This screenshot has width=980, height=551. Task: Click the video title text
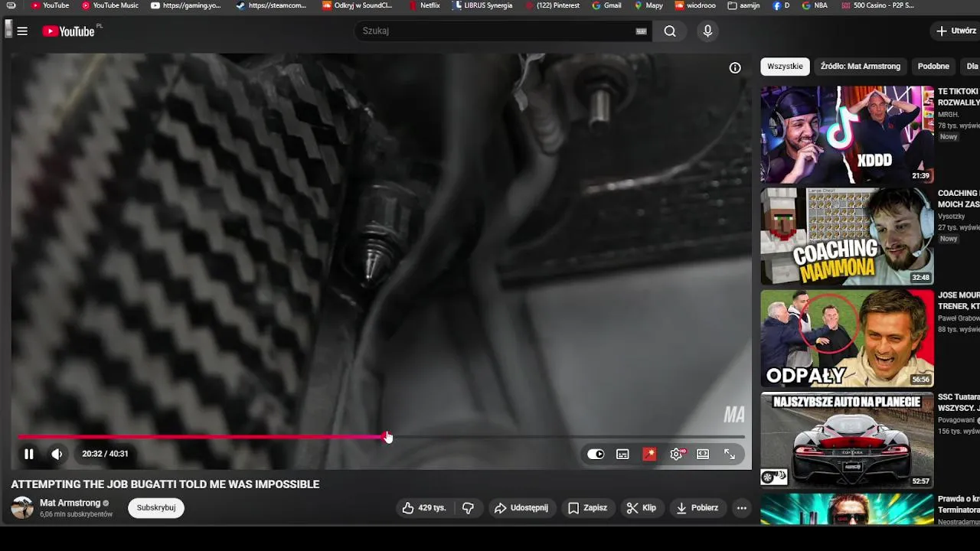(165, 484)
